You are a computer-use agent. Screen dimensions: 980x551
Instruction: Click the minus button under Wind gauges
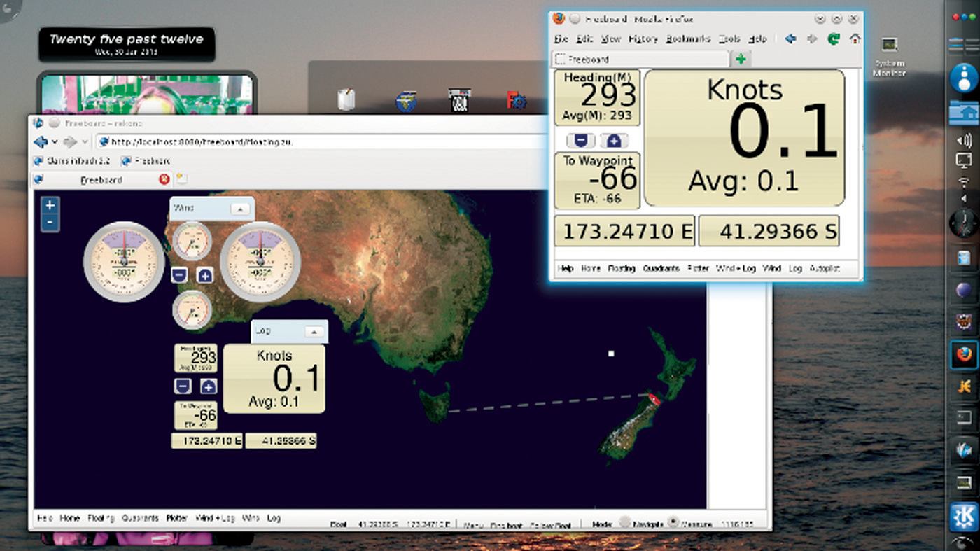click(x=179, y=275)
